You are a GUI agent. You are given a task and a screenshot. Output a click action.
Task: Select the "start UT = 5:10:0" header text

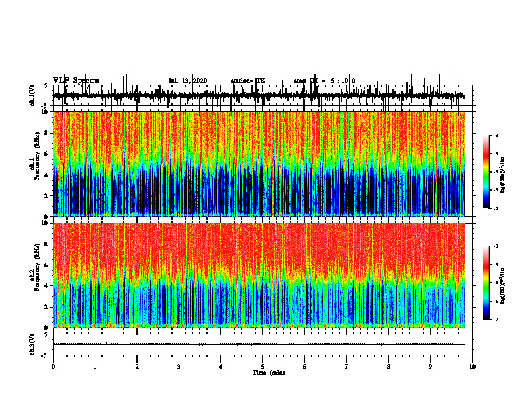[x=324, y=81]
